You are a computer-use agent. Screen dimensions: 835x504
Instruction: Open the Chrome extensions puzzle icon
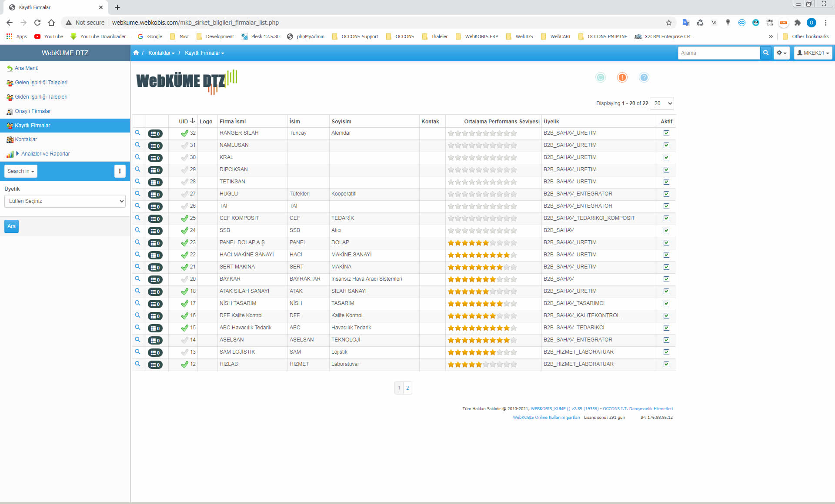point(798,23)
